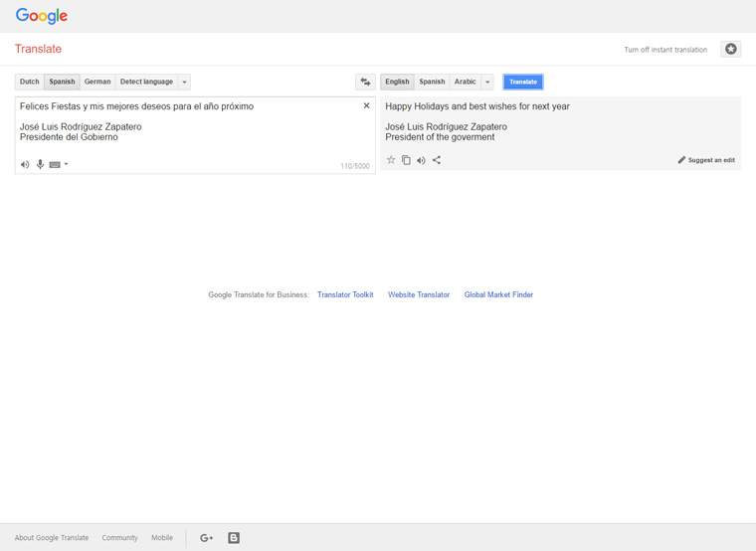The image size is (756, 551).
Task: Expand source language list dropdown
Action: point(184,82)
